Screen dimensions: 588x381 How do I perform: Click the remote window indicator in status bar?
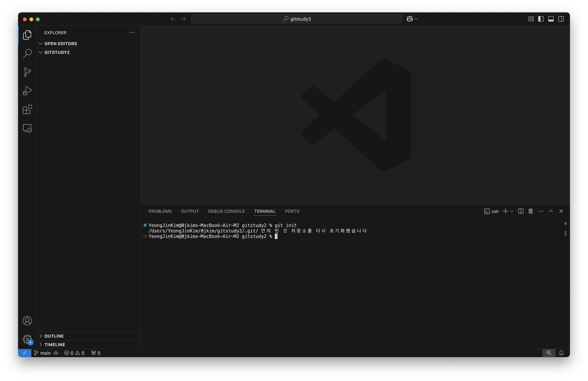click(25, 353)
